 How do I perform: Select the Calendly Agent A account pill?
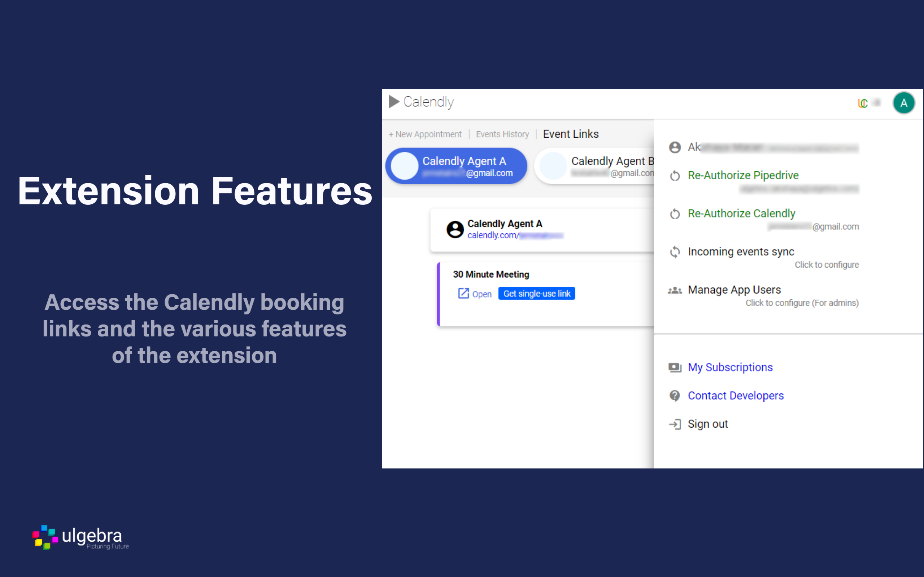point(456,166)
